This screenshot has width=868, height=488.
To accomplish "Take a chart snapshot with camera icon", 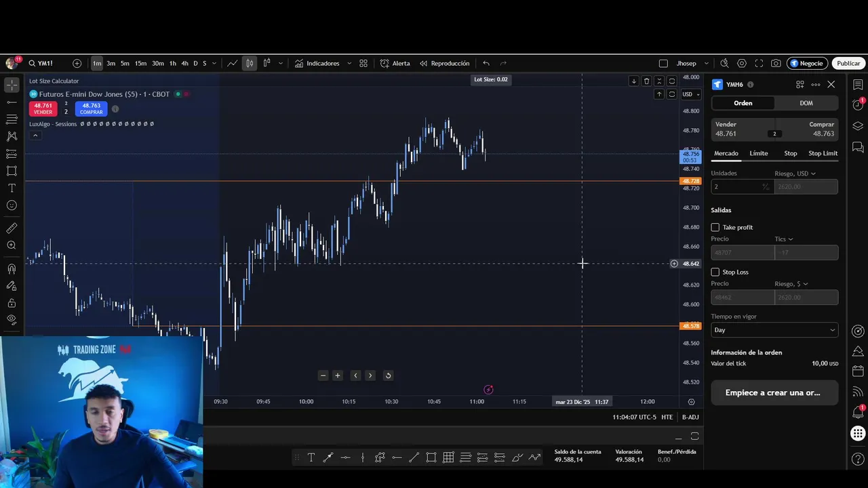I will point(776,63).
